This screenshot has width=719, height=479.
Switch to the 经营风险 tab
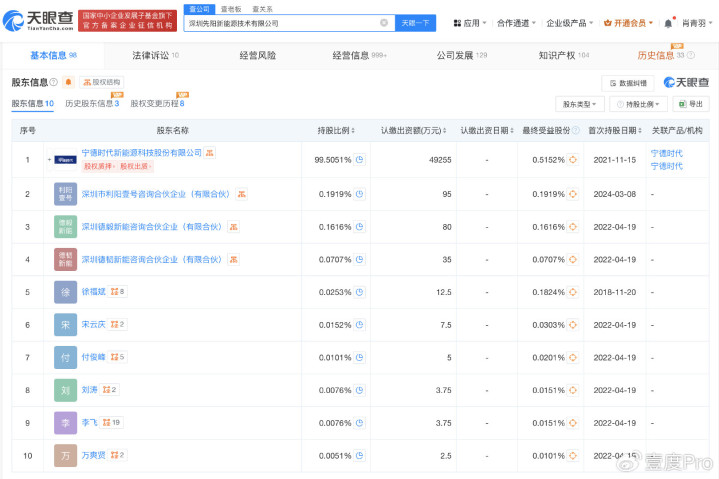258,55
